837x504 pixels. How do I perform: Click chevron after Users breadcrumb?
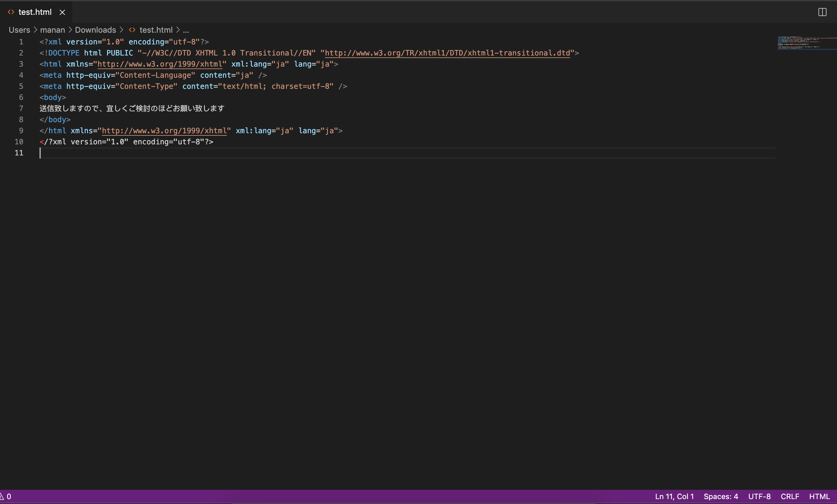click(x=35, y=30)
